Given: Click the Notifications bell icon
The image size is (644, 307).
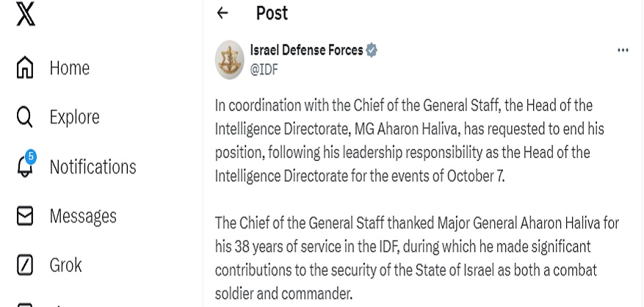Looking at the screenshot, I should click(25, 167).
